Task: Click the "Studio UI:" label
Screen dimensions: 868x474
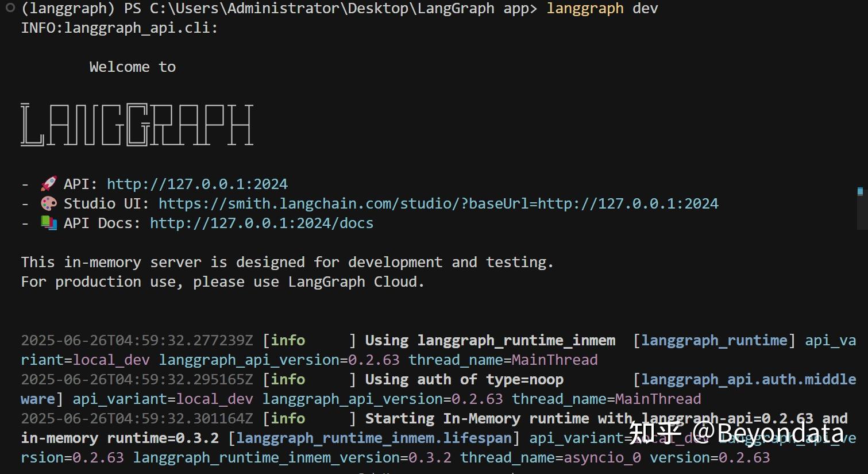Action: pyautogui.click(x=106, y=203)
